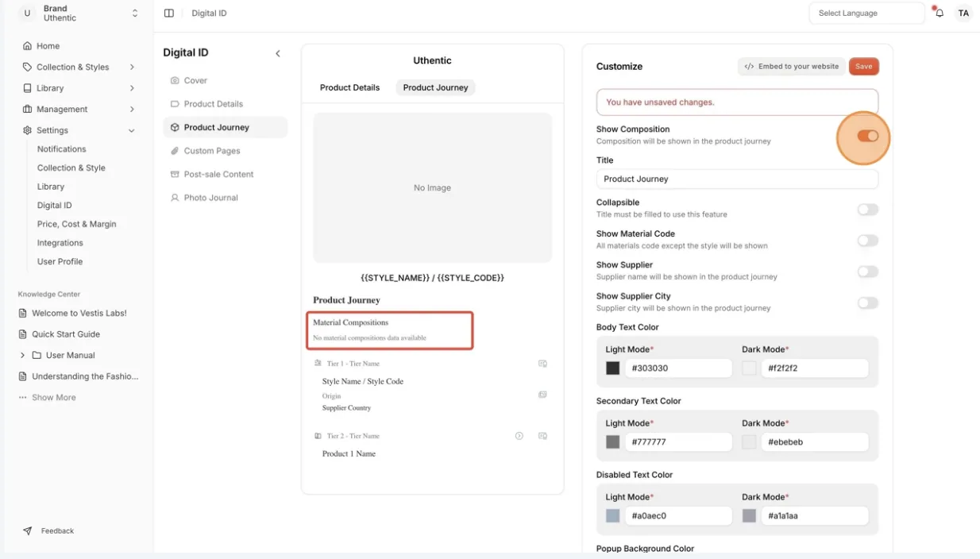
Task: Open the Feedback link
Action: pyautogui.click(x=57, y=530)
